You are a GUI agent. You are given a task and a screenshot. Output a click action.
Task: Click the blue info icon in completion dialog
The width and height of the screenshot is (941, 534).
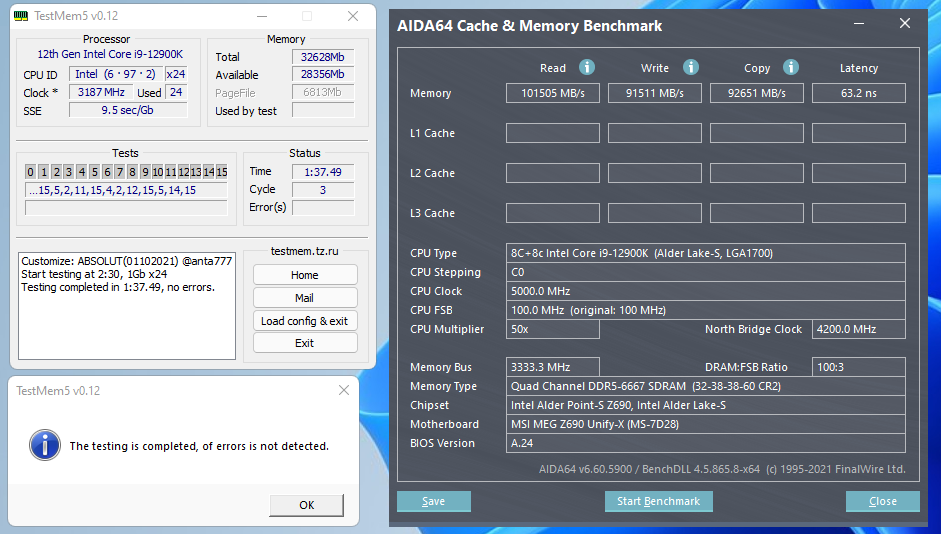pyautogui.click(x=45, y=445)
